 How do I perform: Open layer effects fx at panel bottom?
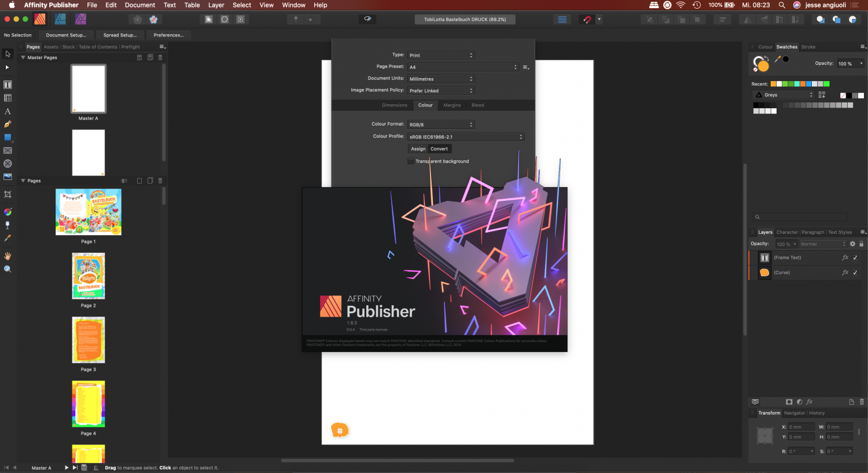(x=810, y=402)
